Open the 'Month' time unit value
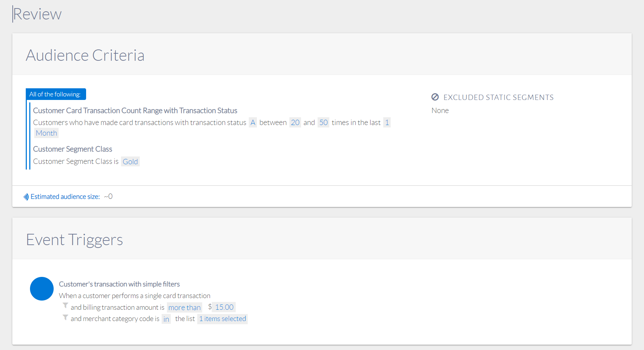 point(46,133)
